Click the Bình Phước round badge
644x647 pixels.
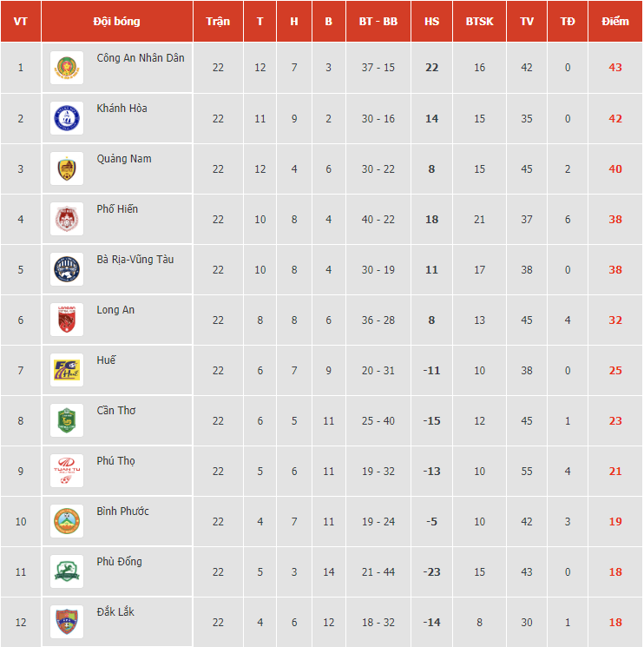[67, 521]
